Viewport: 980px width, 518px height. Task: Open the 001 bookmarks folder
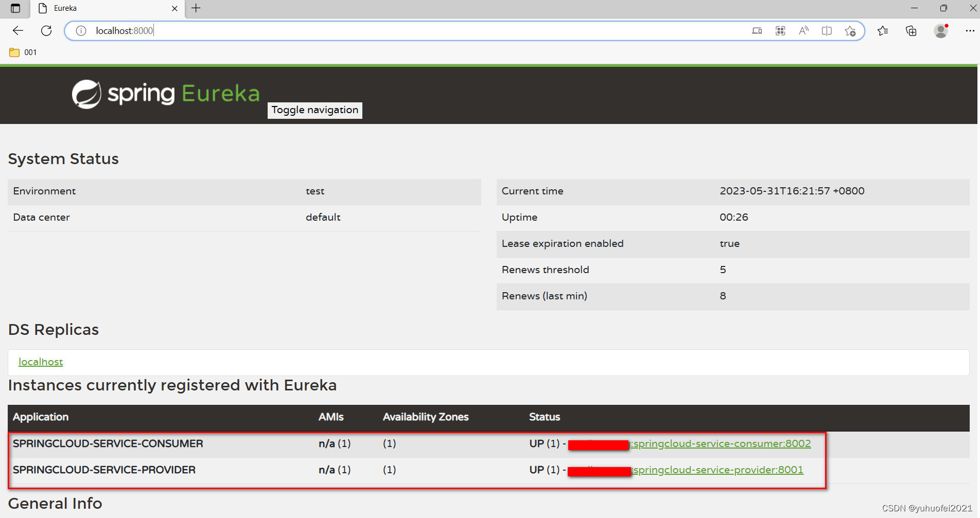click(23, 52)
